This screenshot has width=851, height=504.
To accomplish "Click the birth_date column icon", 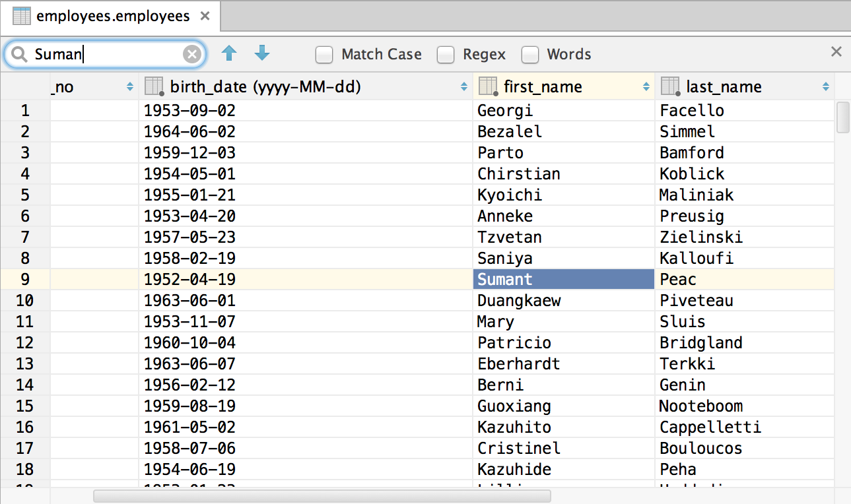I will 154,86.
